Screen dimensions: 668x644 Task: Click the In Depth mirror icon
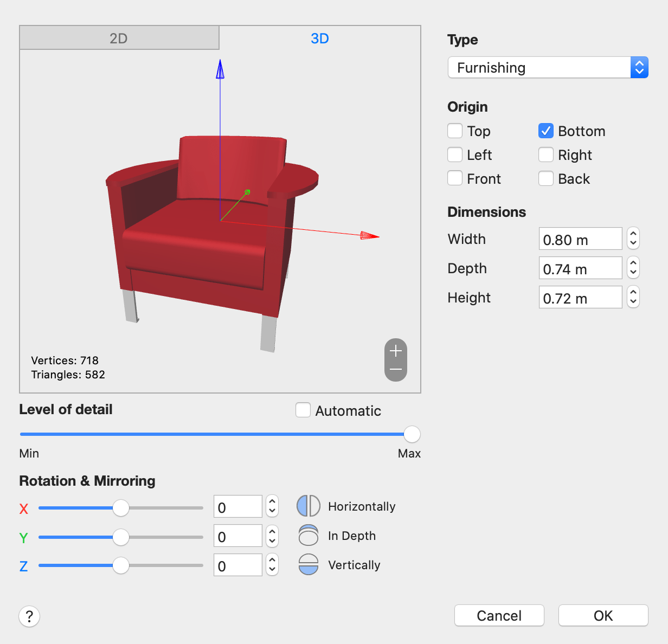pos(309,536)
